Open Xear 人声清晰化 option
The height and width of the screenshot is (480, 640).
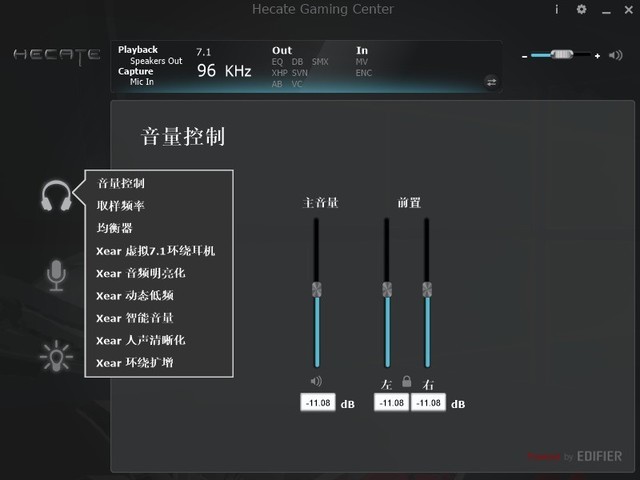(x=141, y=340)
